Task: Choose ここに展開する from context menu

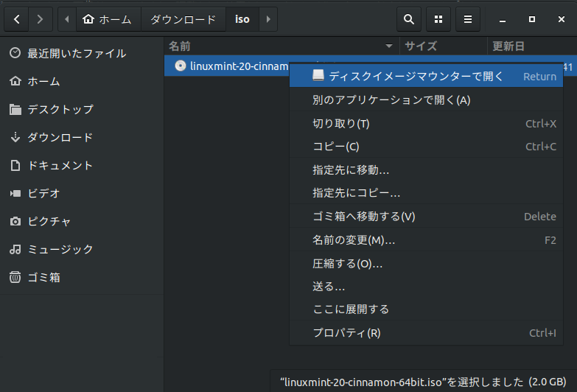Action: 426,309
